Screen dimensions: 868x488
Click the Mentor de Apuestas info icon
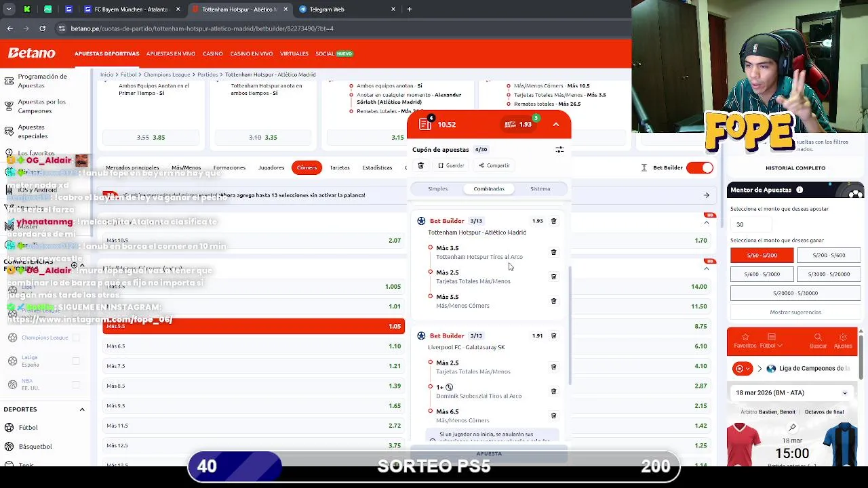pos(800,190)
